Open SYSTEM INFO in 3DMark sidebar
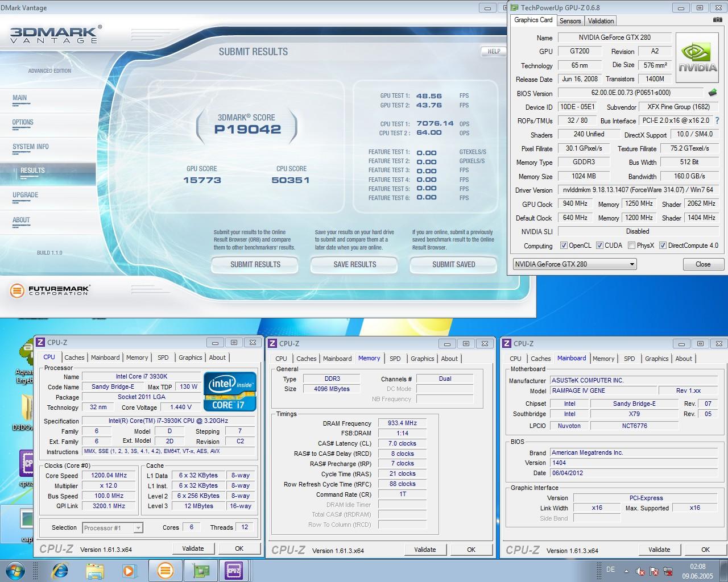The image size is (728, 582). click(31, 147)
